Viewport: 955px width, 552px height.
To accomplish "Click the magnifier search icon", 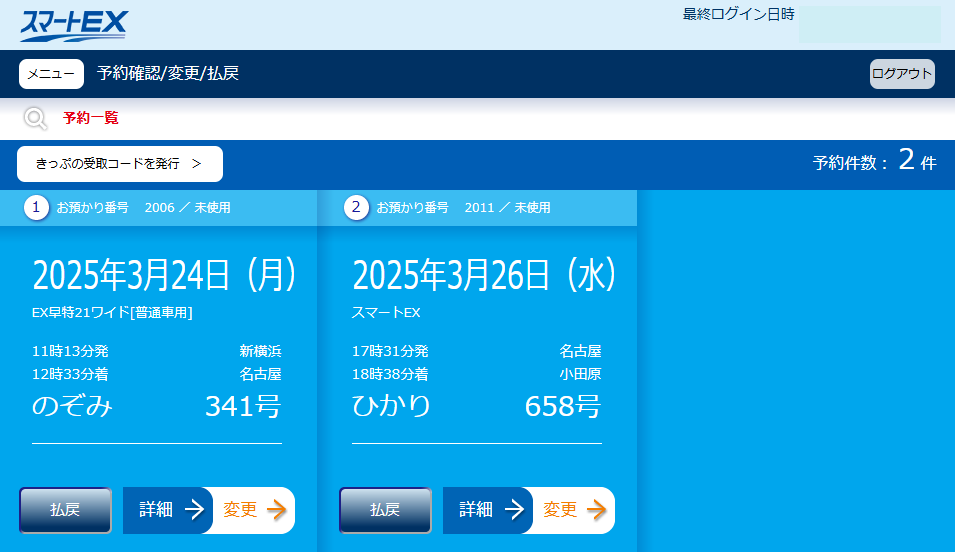I will (x=35, y=118).
